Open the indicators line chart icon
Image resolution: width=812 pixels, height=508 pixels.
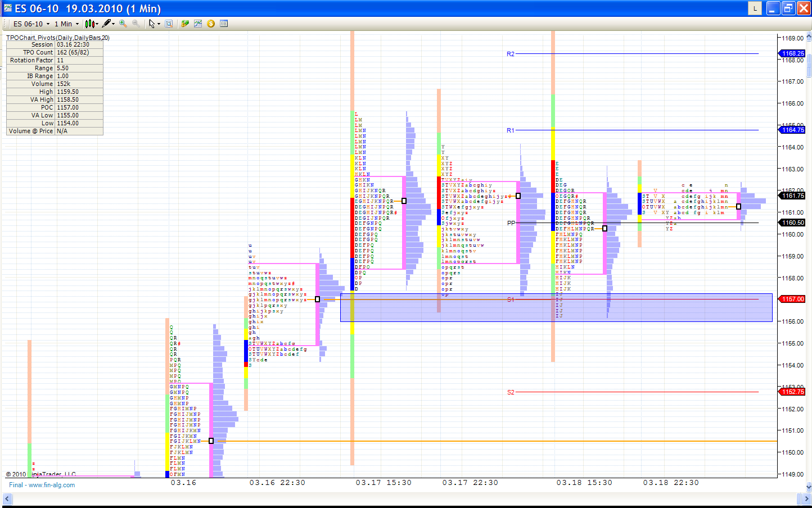click(198, 24)
